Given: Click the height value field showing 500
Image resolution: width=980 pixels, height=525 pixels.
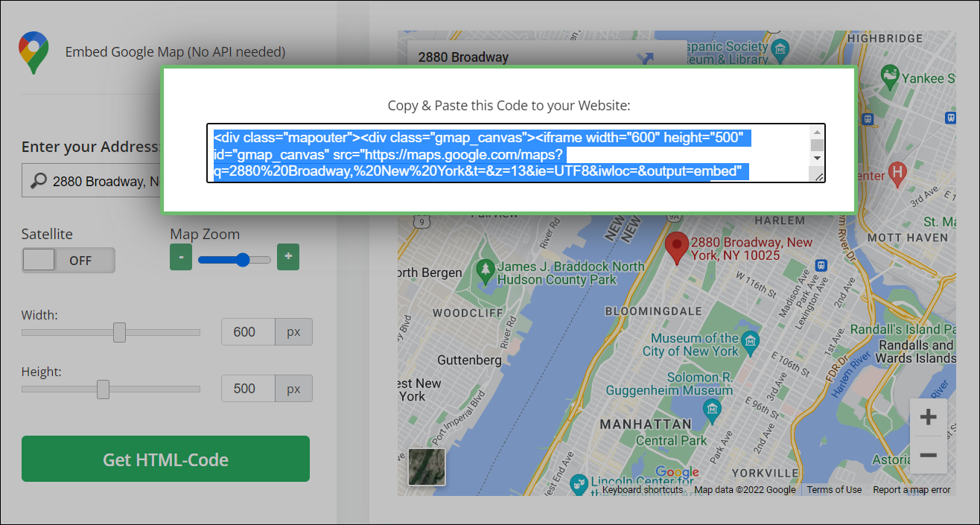Looking at the screenshot, I should point(248,389).
